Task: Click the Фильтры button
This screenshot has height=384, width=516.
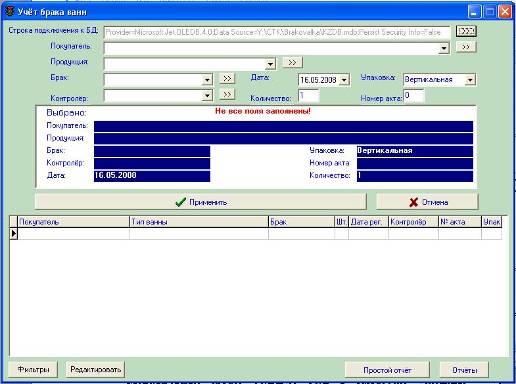Action: click(x=33, y=370)
